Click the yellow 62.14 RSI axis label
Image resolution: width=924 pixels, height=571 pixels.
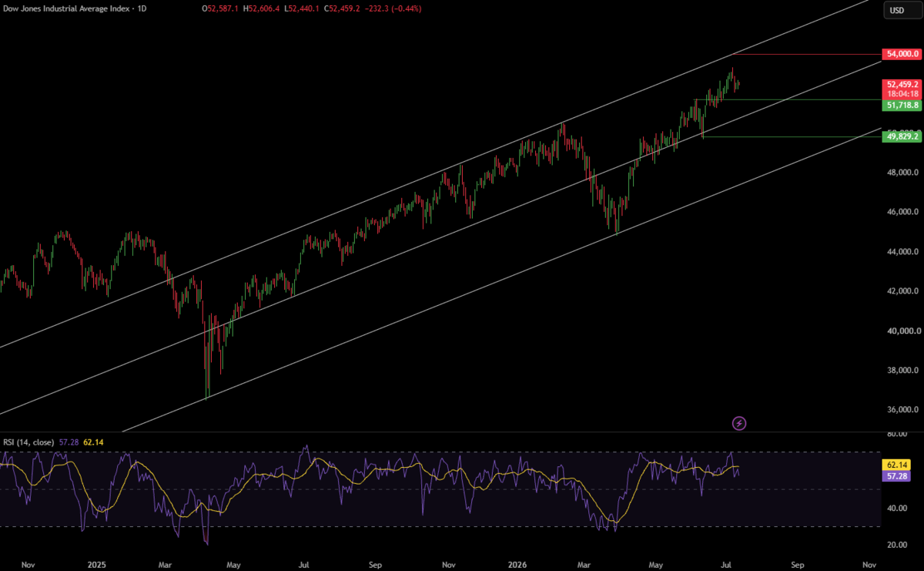pyautogui.click(x=896, y=465)
